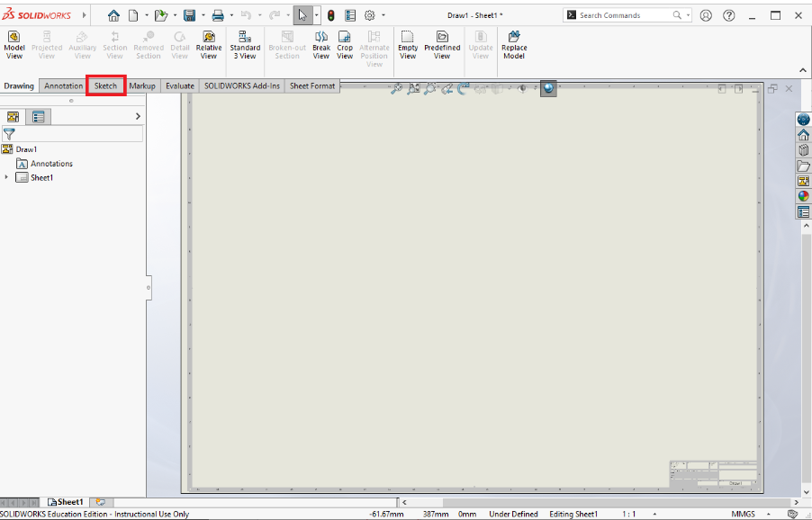This screenshot has height=520, width=812.
Task: Enable the selection arrow tool
Action: [302, 14]
